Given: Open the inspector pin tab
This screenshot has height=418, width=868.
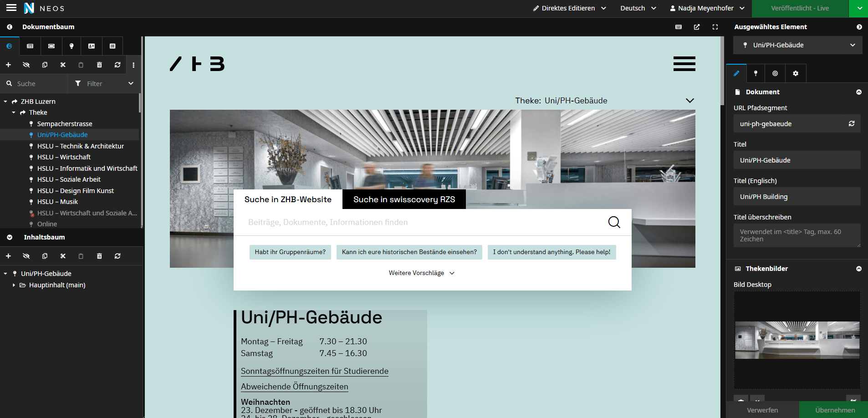Looking at the screenshot, I should click(x=756, y=73).
